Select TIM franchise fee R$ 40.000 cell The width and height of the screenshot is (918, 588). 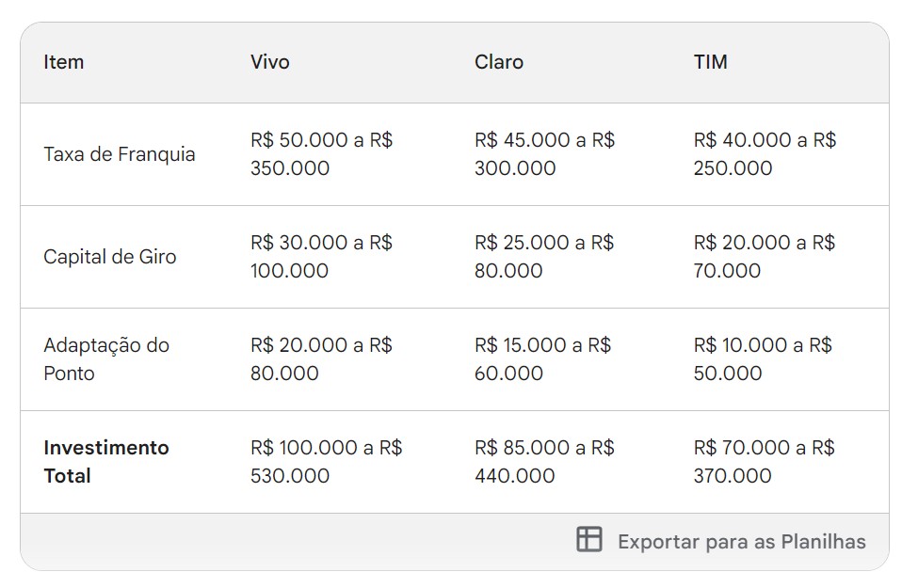765,154
